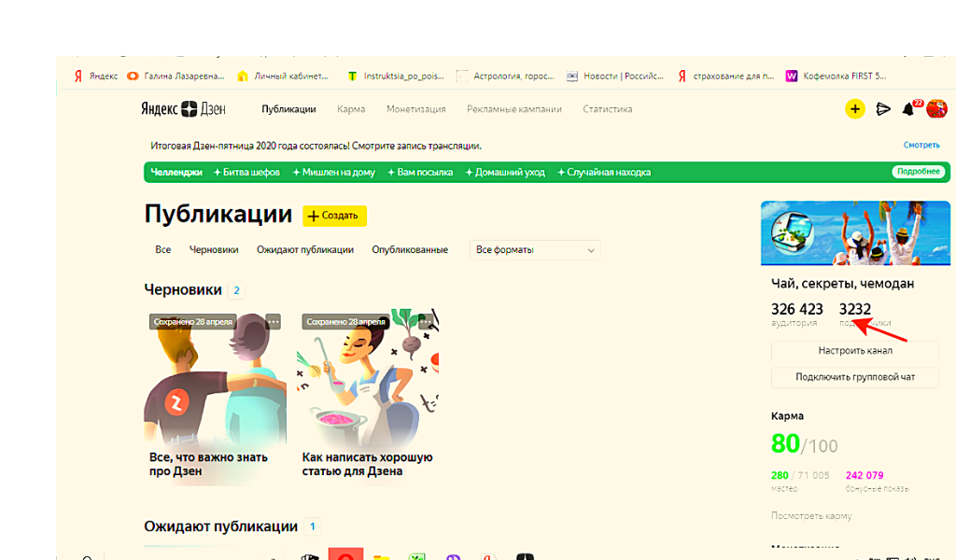Select the Опубликованные filter
This screenshot has height=560, width=956.
tap(410, 250)
